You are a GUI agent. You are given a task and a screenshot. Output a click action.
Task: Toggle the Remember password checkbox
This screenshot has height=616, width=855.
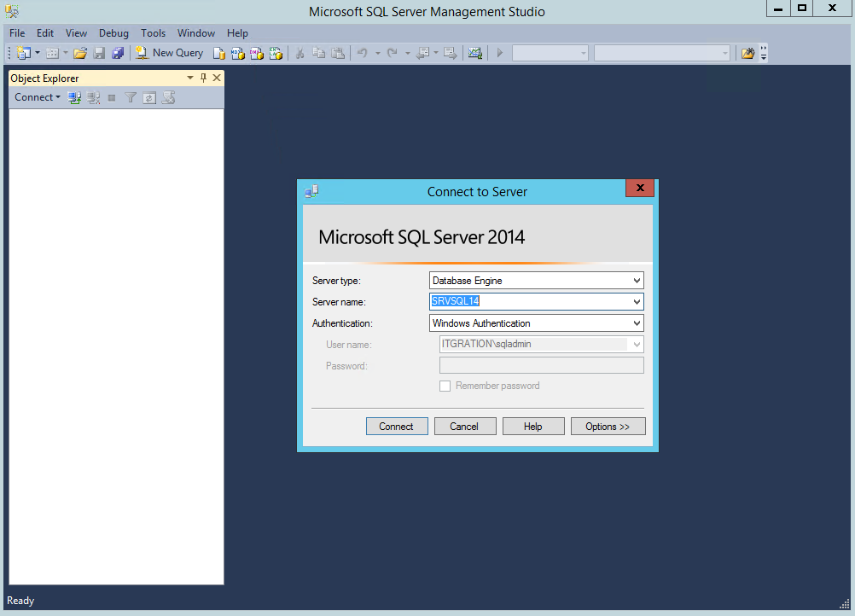[x=445, y=386]
